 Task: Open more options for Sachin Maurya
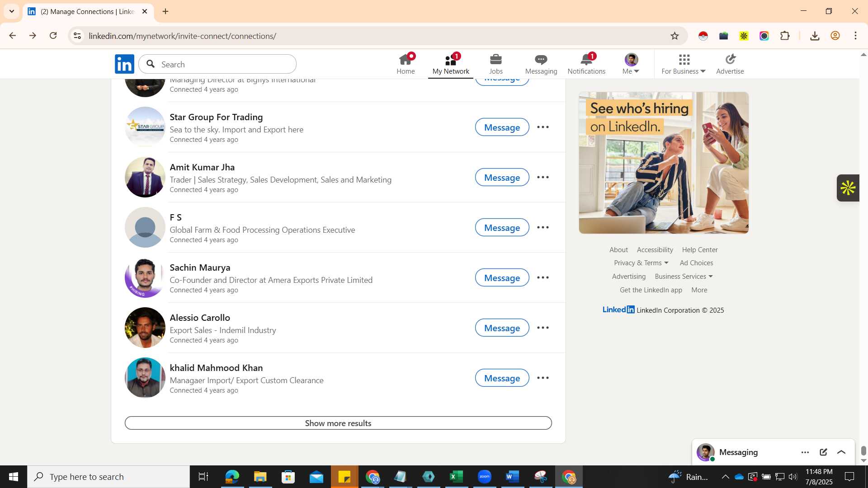pyautogui.click(x=543, y=277)
